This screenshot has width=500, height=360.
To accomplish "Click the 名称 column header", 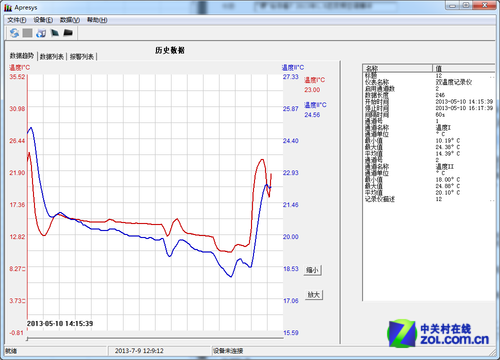I will (x=397, y=68).
